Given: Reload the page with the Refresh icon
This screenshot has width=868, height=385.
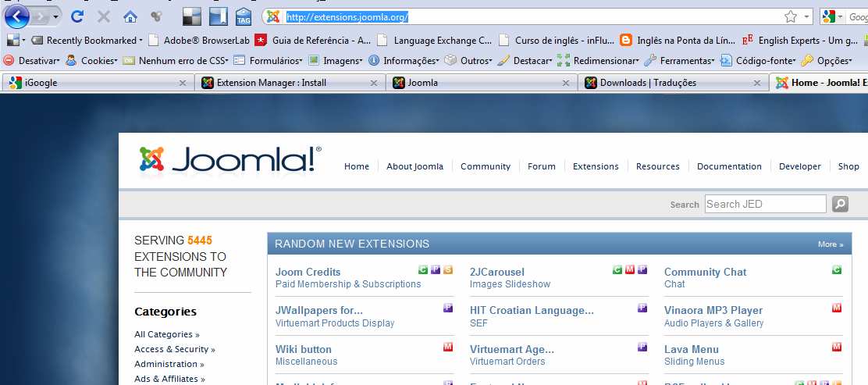Looking at the screenshot, I should [x=77, y=16].
